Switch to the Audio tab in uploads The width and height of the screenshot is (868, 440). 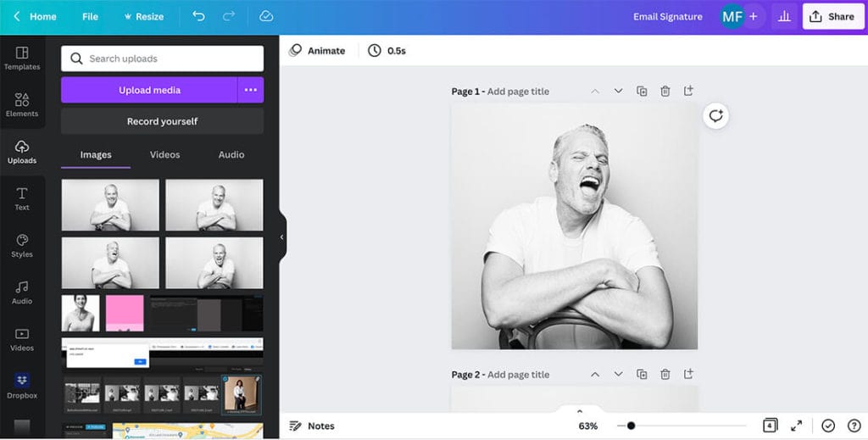coord(231,155)
